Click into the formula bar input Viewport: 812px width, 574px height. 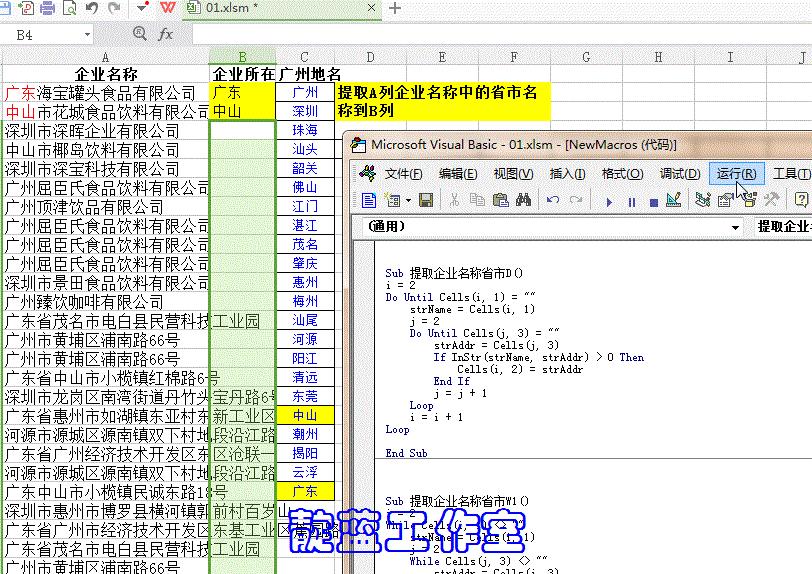click(x=501, y=35)
